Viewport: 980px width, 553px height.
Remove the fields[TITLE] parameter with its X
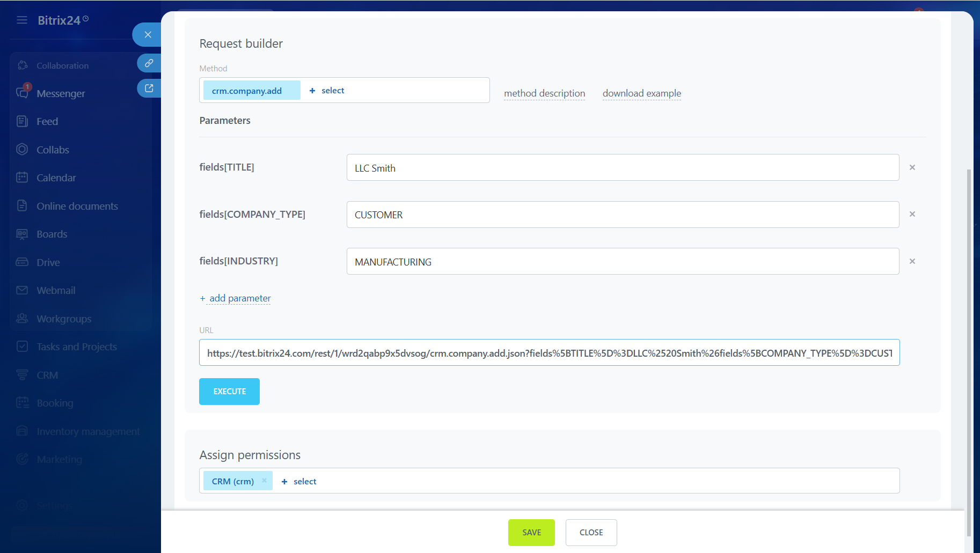tap(912, 167)
